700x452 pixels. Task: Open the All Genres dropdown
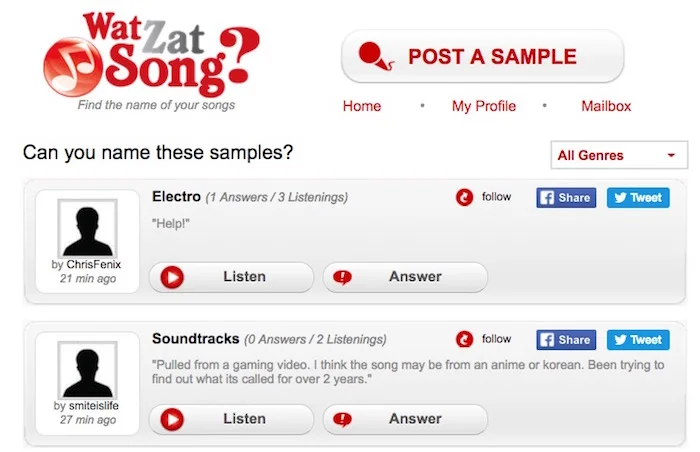coord(619,155)
